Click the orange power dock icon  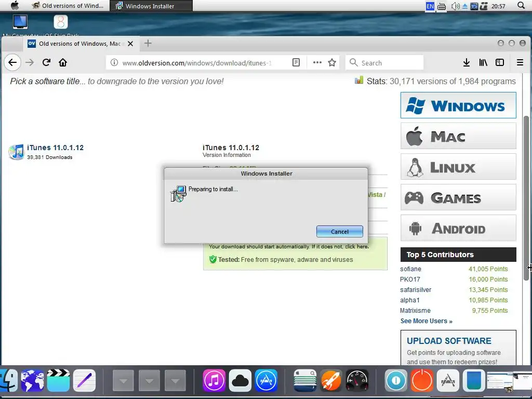point(422,380)
